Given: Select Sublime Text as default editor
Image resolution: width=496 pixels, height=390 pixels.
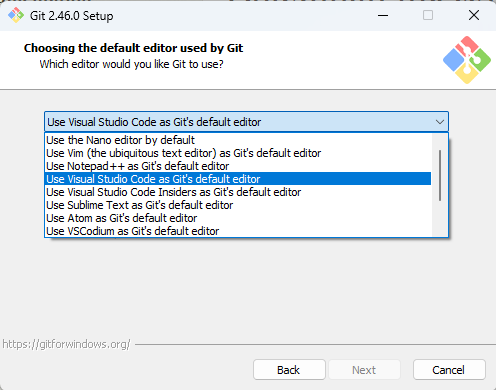Looking at the screenshot, I should (238, 205).
